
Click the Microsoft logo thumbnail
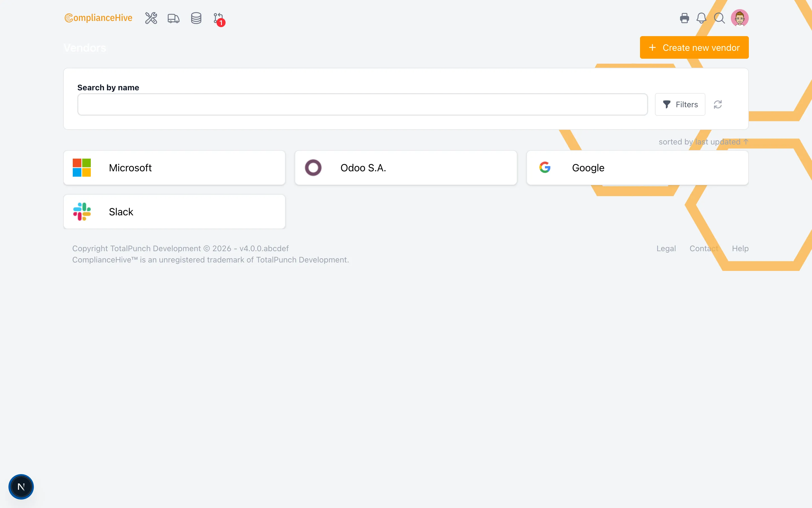coord(82,168)
